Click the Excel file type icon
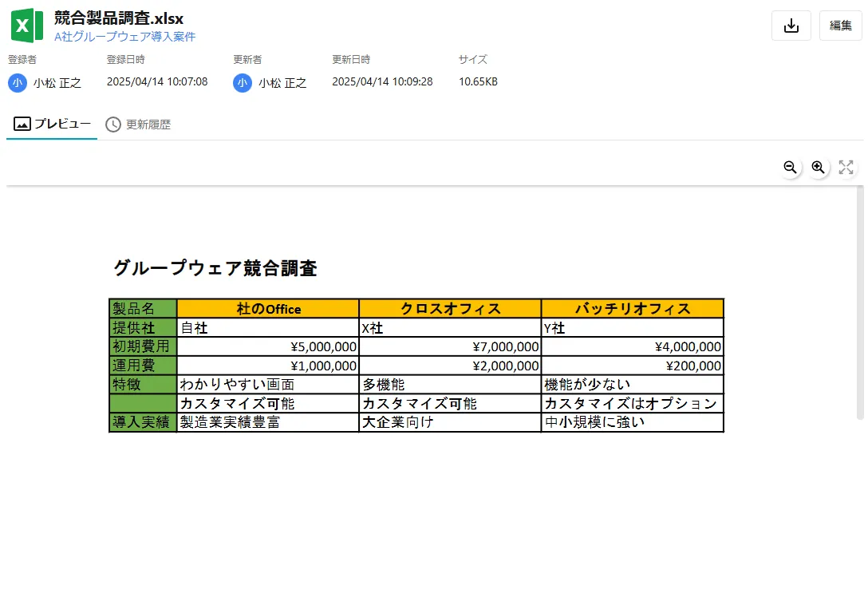Viewport: 868px width, 609px height. [x=26, y=25]
